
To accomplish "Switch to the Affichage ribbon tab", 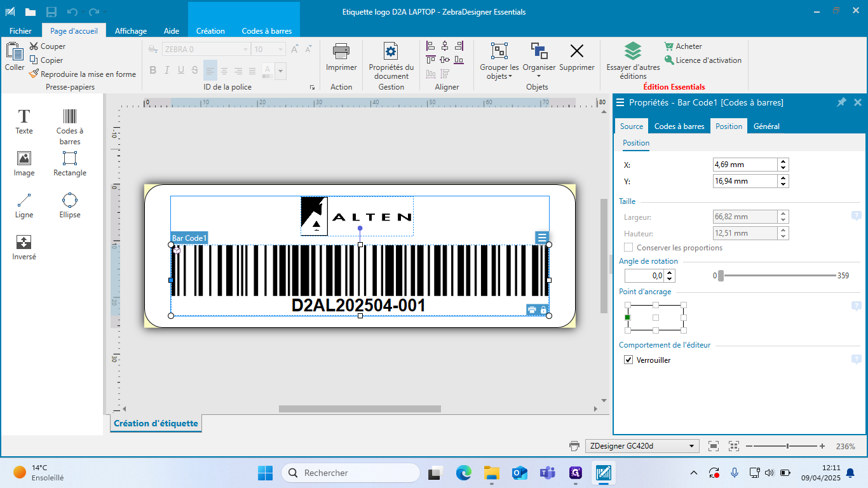I will [131, 30].
